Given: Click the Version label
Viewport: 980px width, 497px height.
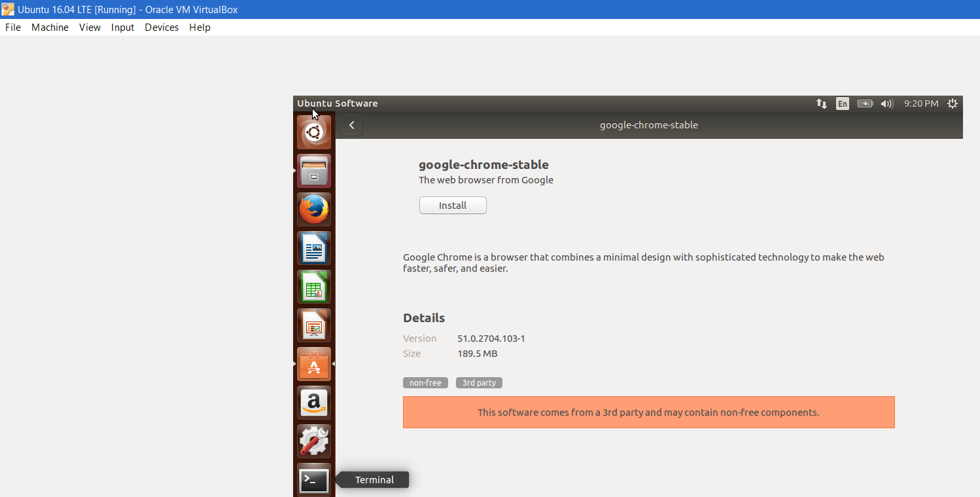Looking at the screenshot, I should click(419, 339).
